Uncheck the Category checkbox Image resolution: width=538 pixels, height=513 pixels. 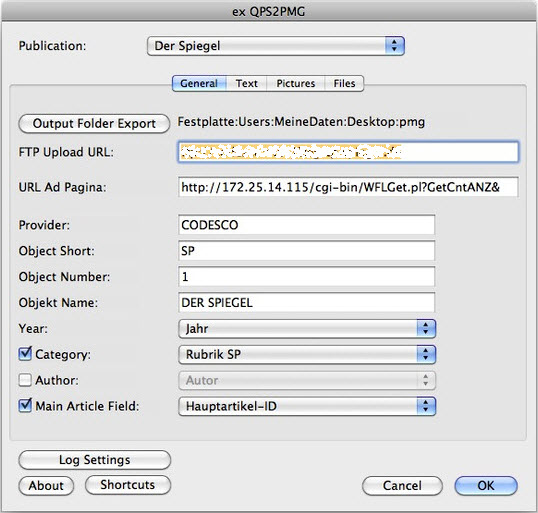point(25,354)
